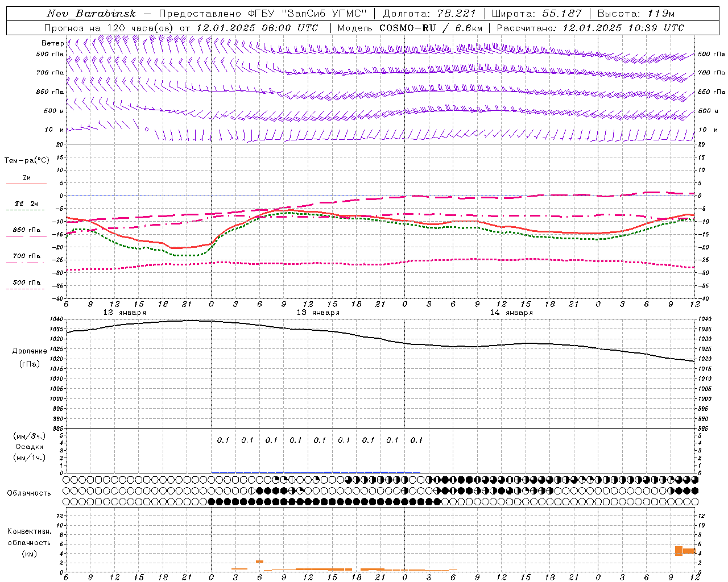Screen dimensions: 728x582
Task: Click '(гПа)' unit under Давление
Action: (30, 364)
